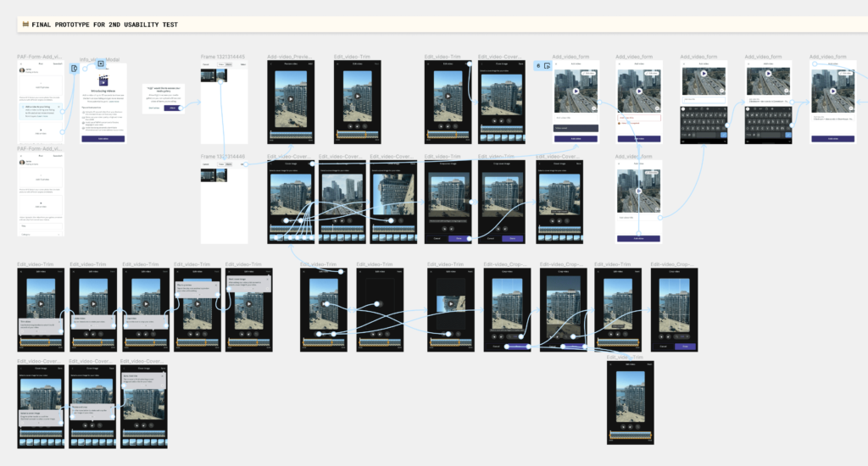Click the blue prototype badge above Info_video Modal

point(101,64)
